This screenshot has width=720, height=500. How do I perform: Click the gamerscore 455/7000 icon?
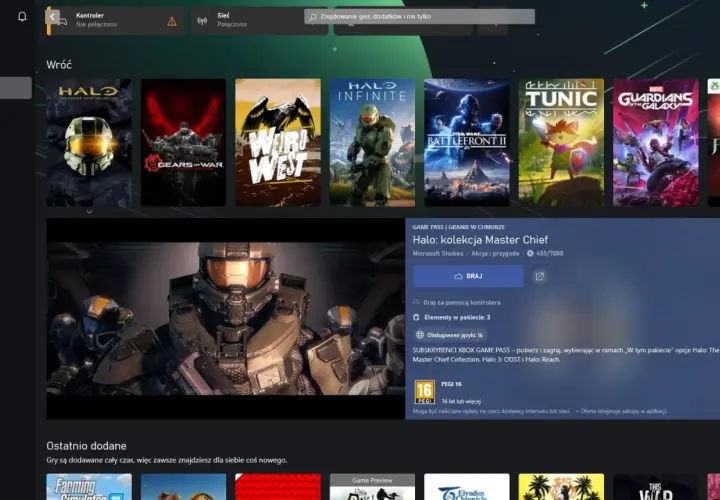pyautogui.click(x=530, y=253)
